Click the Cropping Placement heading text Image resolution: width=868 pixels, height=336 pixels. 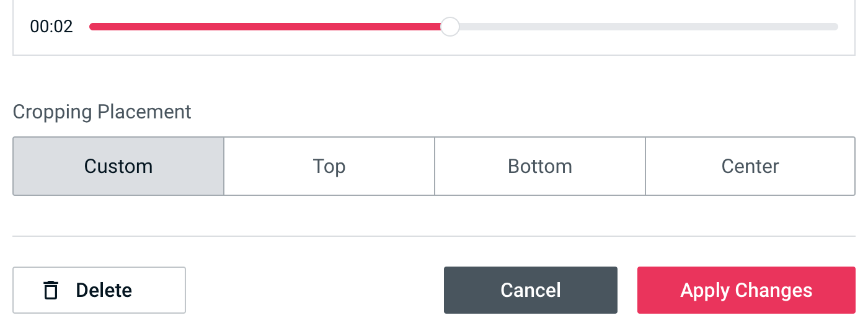click(x=102, y=112)
